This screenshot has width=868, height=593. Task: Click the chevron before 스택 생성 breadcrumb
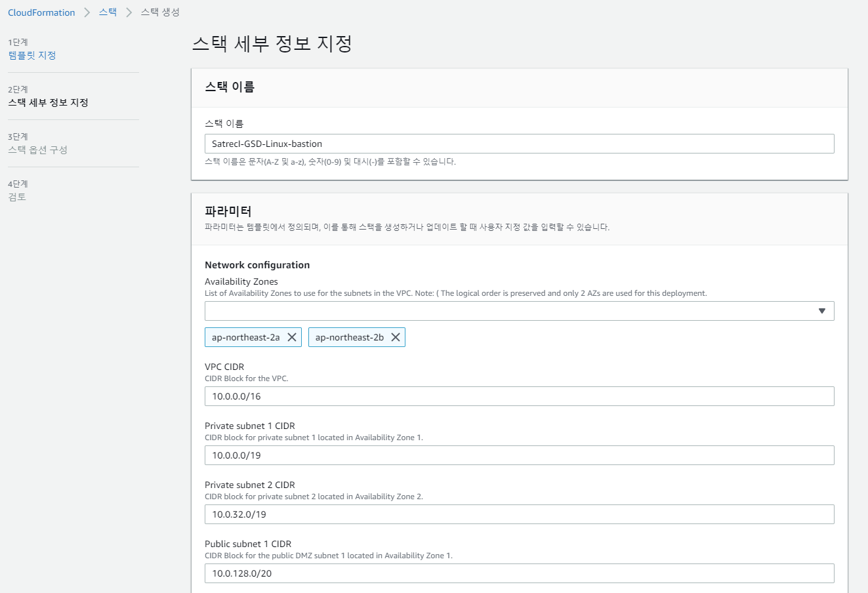pos(129,12)
